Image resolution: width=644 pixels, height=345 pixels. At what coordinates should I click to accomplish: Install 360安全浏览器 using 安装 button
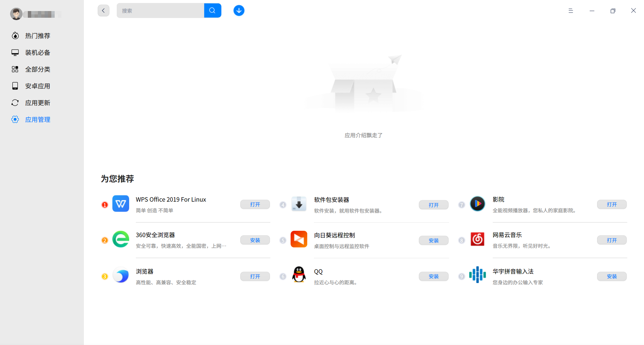[255, 240]
